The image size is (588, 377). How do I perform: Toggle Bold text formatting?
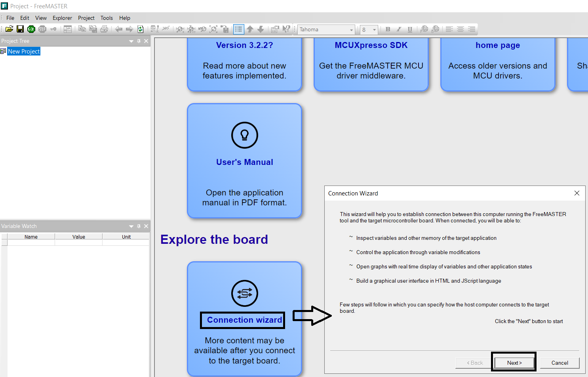click(388, 29)
